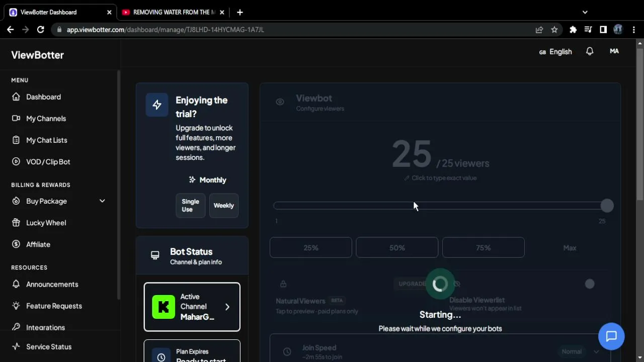Go to My Channels page
Image resolution: width=644 pixels, height=362 pixels.
click(x=46, y=119)
